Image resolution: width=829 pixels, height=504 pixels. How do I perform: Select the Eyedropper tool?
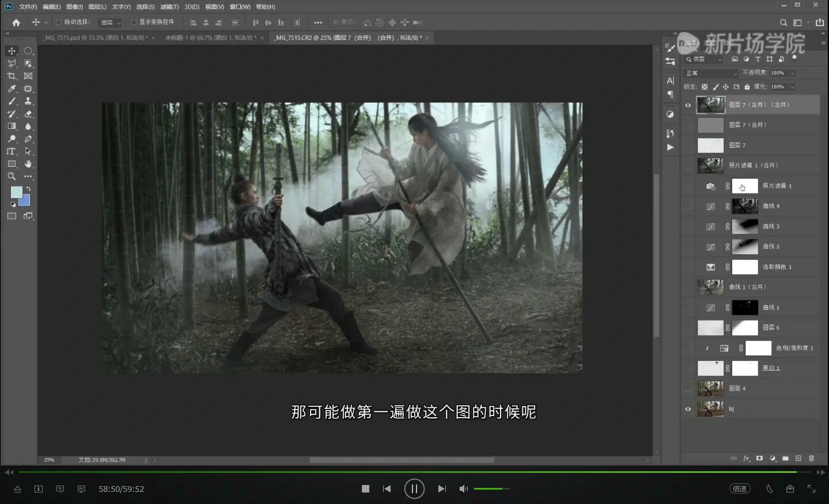pyautogui.click(x=12, y=89)
